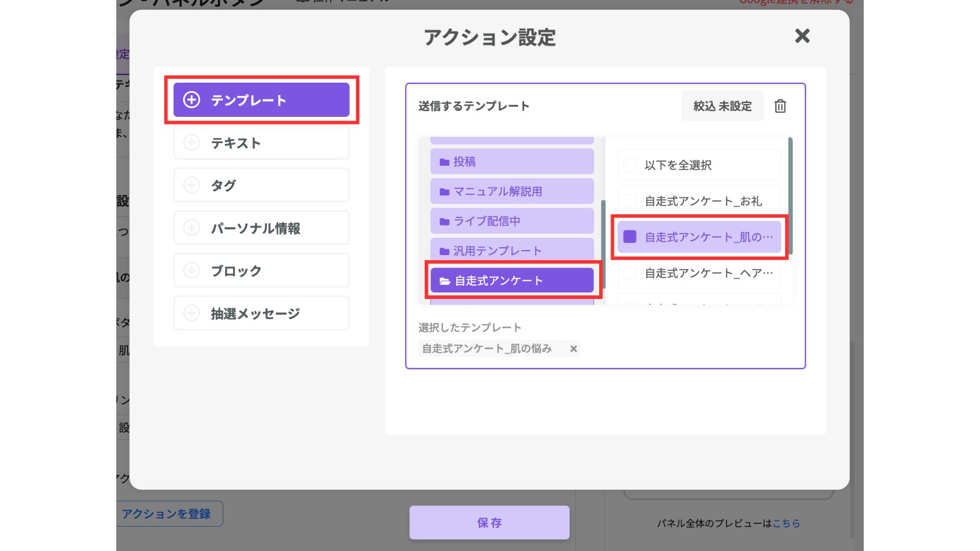Check the 自走式アンケート_お礼 checkbox
Image resolution: width=980 pixels, height=551 pixels.
click(630, 201)
